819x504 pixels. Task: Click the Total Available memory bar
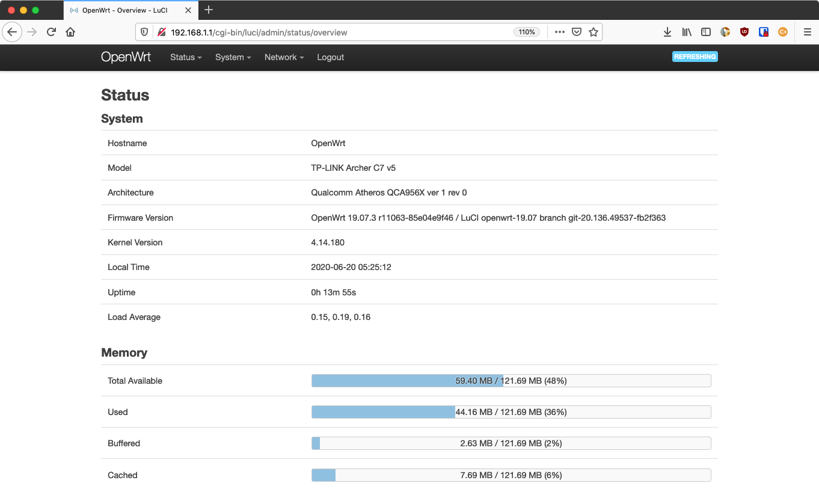click(x=511, y=381)
